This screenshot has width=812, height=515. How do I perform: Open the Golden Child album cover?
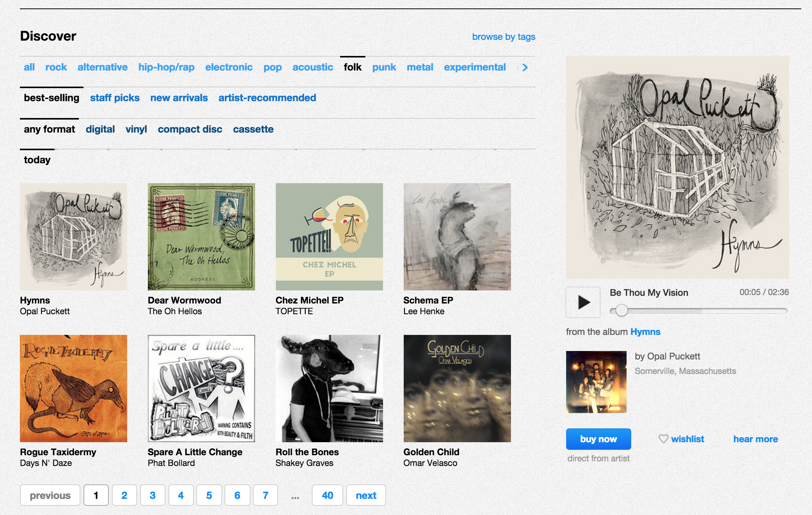(x=457, y=389)
